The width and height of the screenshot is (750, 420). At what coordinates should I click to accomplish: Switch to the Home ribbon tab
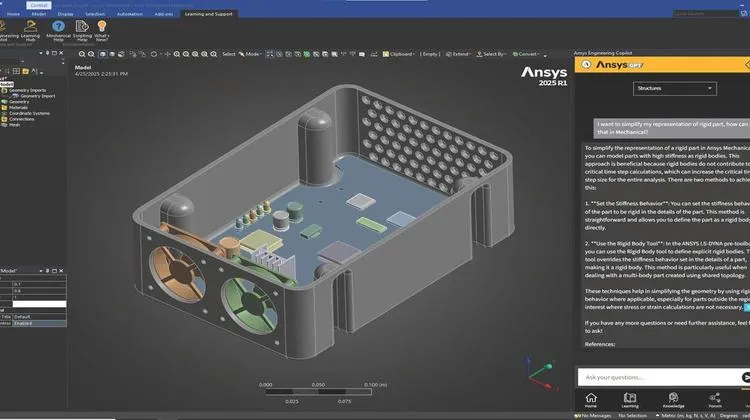(x=13, y=14)
